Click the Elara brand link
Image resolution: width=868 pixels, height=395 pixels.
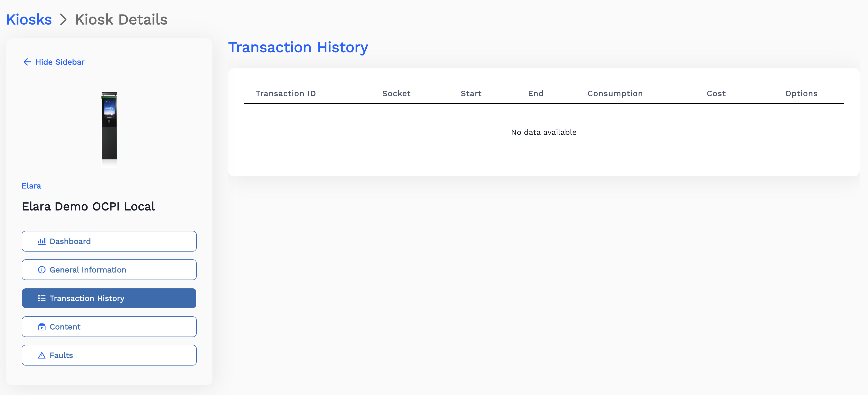[31, 186]
